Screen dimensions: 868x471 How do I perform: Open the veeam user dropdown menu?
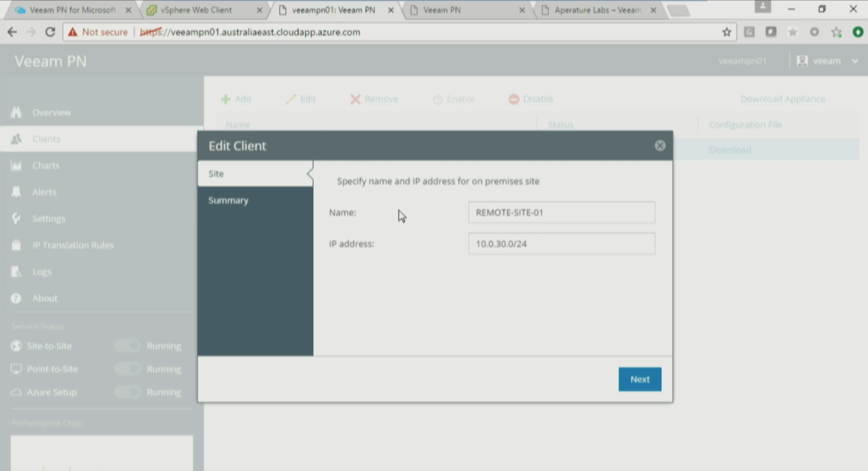(855, 61)
